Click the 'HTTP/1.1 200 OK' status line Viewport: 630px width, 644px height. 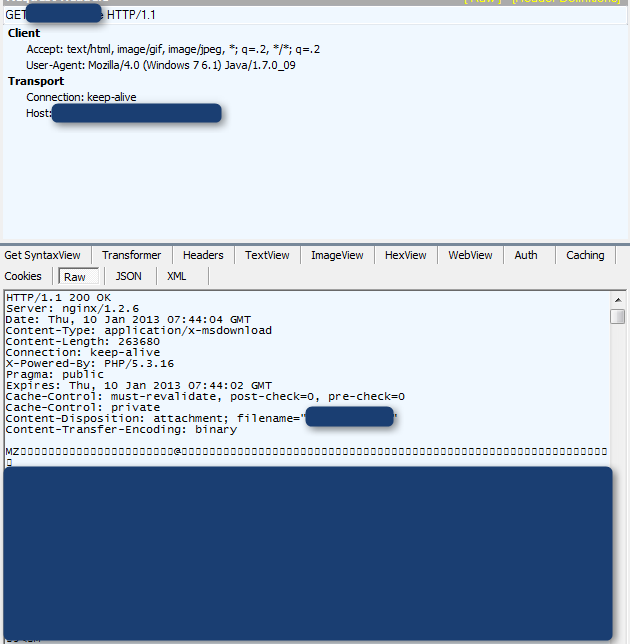click(58, 297)
